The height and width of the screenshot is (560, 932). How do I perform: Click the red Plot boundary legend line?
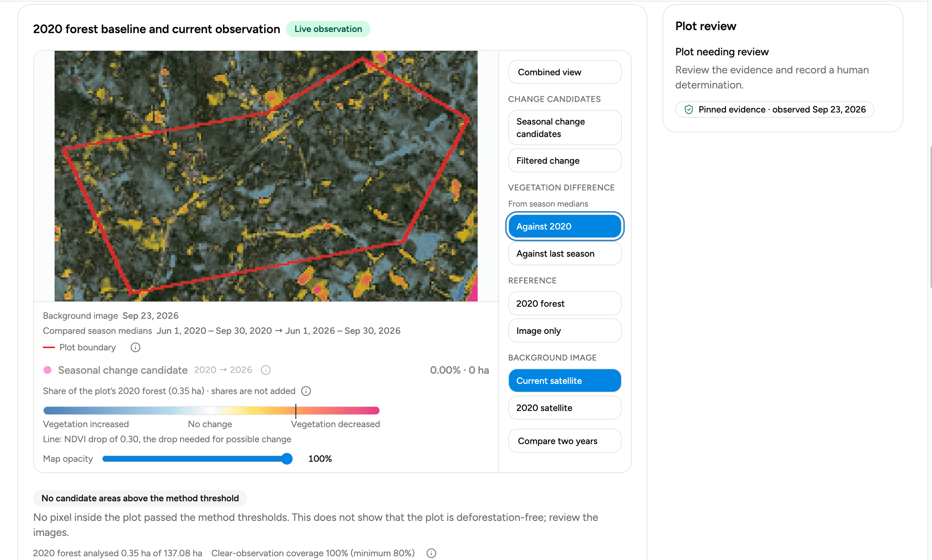pos(49,347)
